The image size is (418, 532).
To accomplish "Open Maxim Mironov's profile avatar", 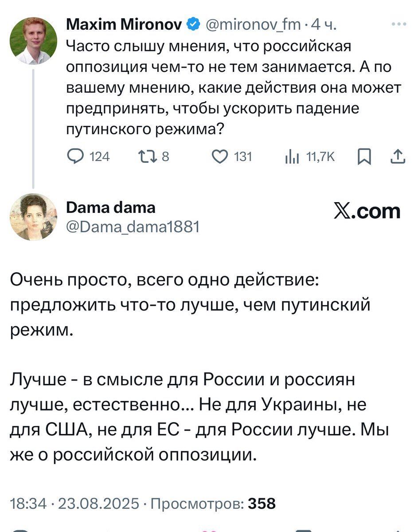I will [x=34, y=41].
